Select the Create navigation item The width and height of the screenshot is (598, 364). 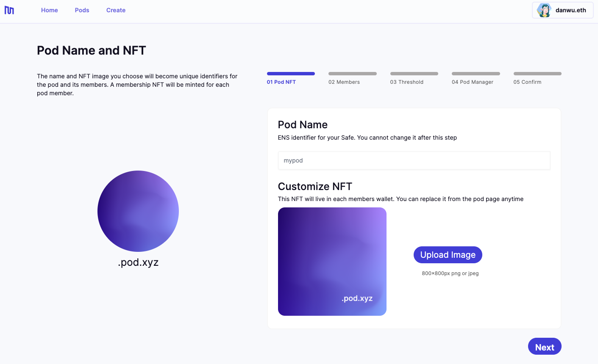(x=116, y=10)
